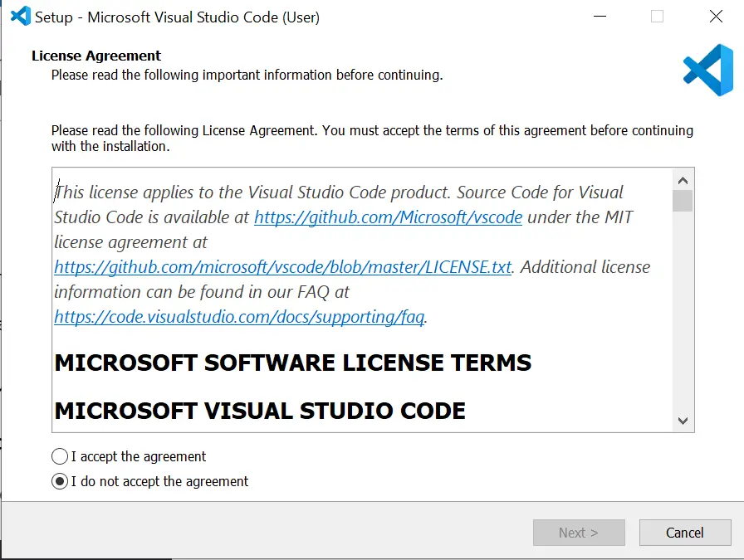Click the scrollbar track below the thumb

[x=683, y=311]
